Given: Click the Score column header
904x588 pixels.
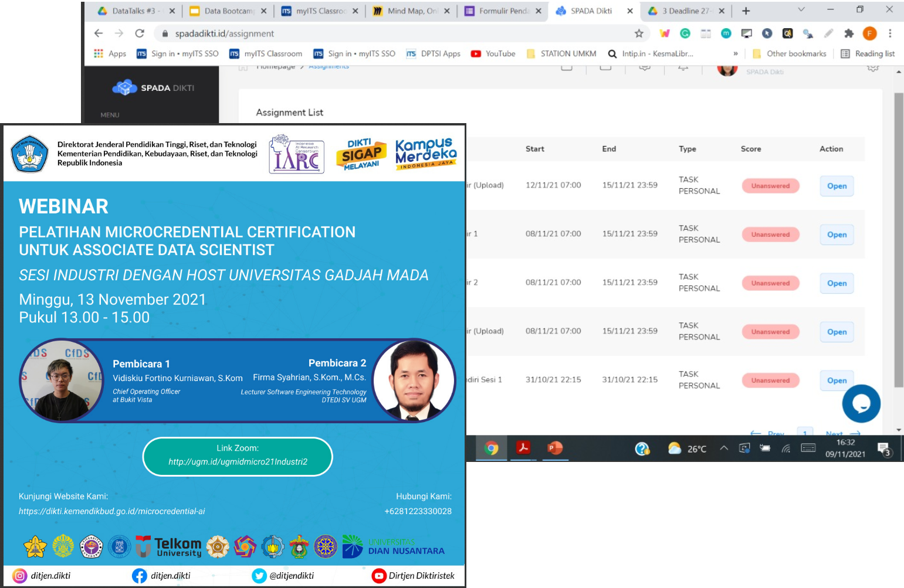Looking at the screenshot, I should coord(751,149).
